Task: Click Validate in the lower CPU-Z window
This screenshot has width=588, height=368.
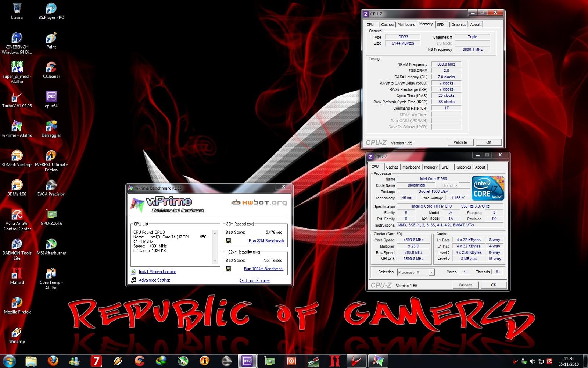Action: [x=465, y=285]
